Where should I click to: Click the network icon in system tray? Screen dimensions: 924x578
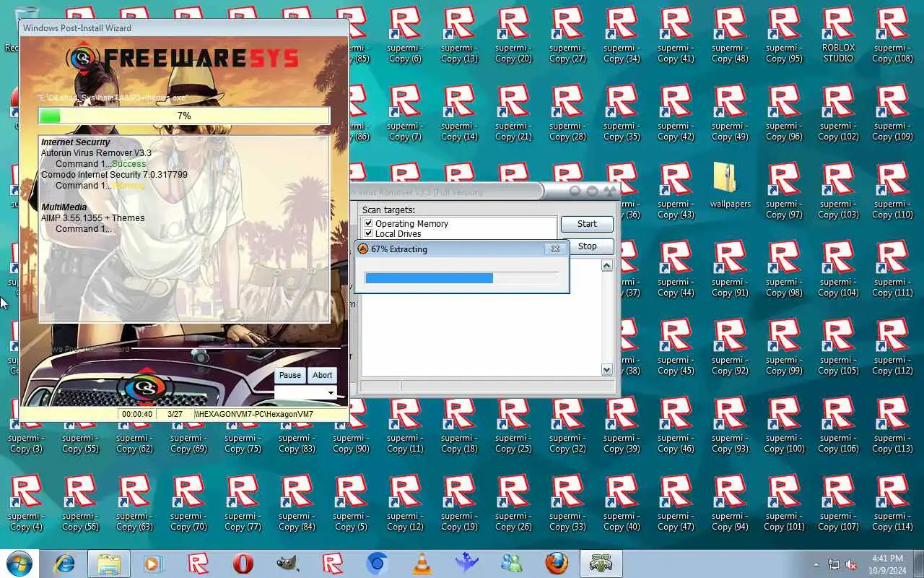[834, 564]
